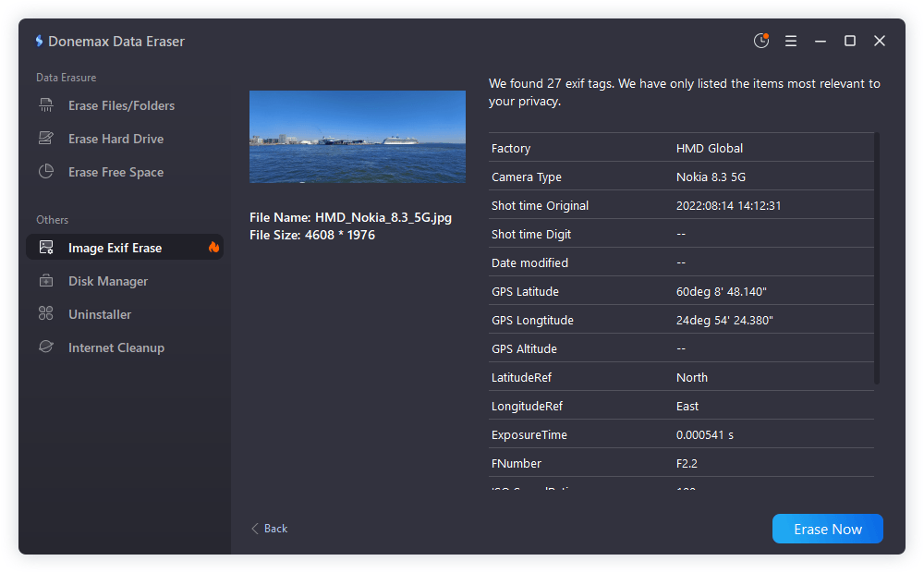
Task: Click the HMD Global factory value
Action: pyautogui.click(x=710, y=149)
